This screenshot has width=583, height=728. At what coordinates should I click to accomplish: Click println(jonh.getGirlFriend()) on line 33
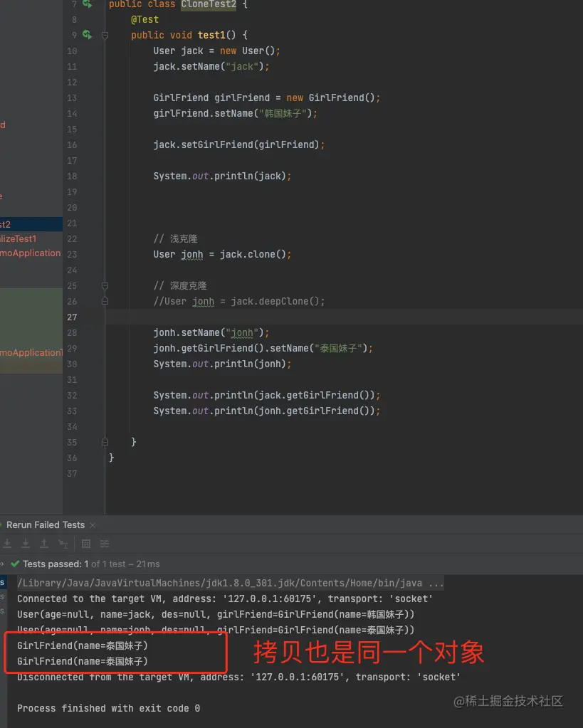[295, 411]
